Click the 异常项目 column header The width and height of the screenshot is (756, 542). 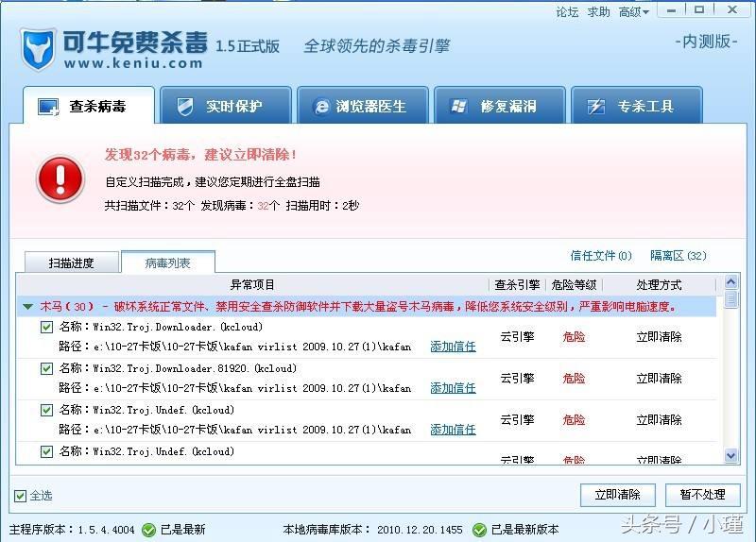coord(252,285)
